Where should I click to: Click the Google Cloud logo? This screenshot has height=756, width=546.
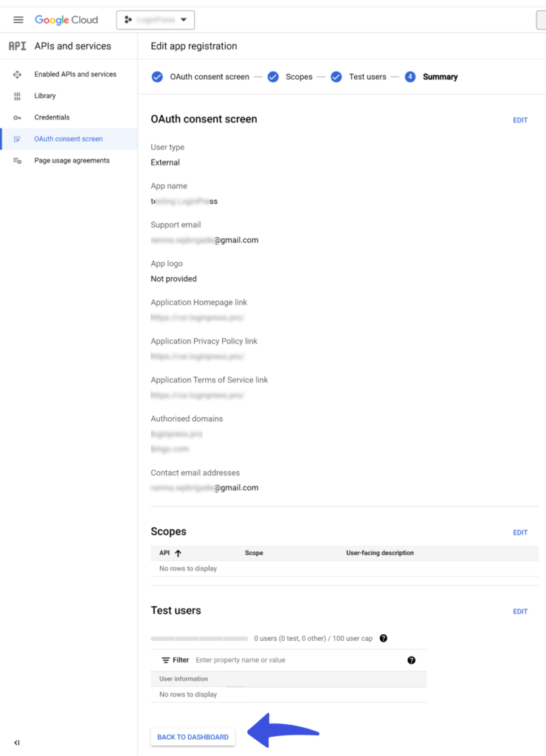point(66,20)
